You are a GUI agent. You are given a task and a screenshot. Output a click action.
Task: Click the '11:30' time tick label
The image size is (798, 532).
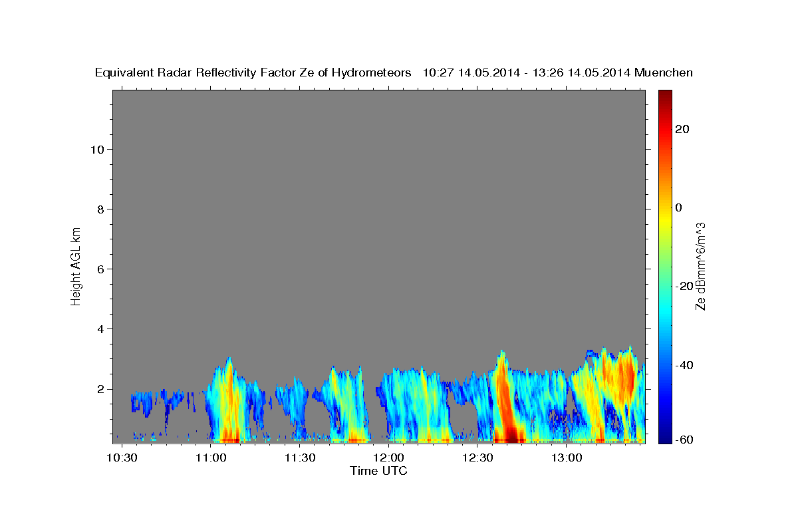(300, 458)
